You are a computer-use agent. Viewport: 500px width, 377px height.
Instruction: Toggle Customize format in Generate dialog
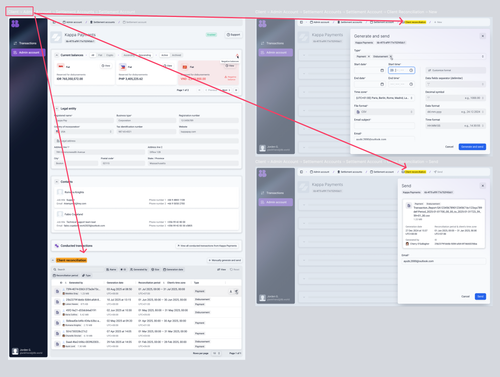456,70
